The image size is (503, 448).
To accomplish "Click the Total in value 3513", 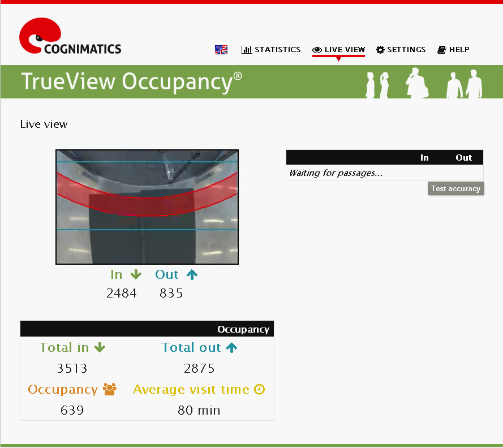I will coord(72,368).
